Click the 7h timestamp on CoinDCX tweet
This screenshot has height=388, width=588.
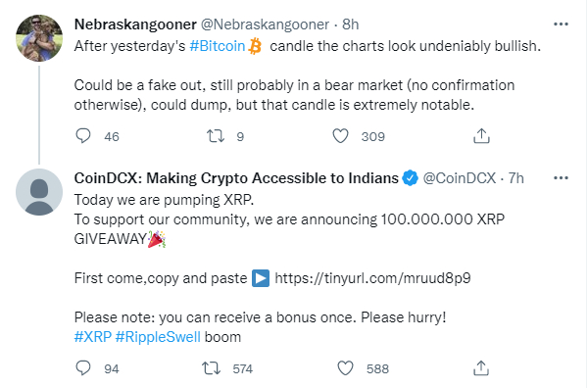[516, 178]
